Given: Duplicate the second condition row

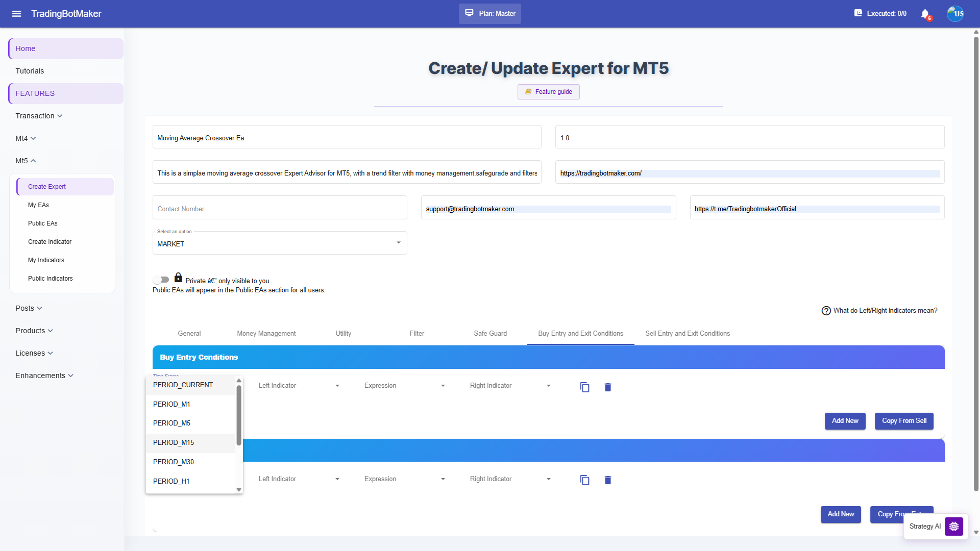Looking at the screenshot, I should click(584, 480).
